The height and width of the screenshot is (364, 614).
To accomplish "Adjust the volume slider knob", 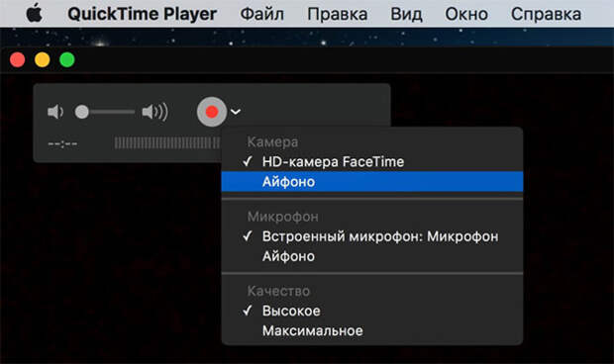I will coord(82,112).
